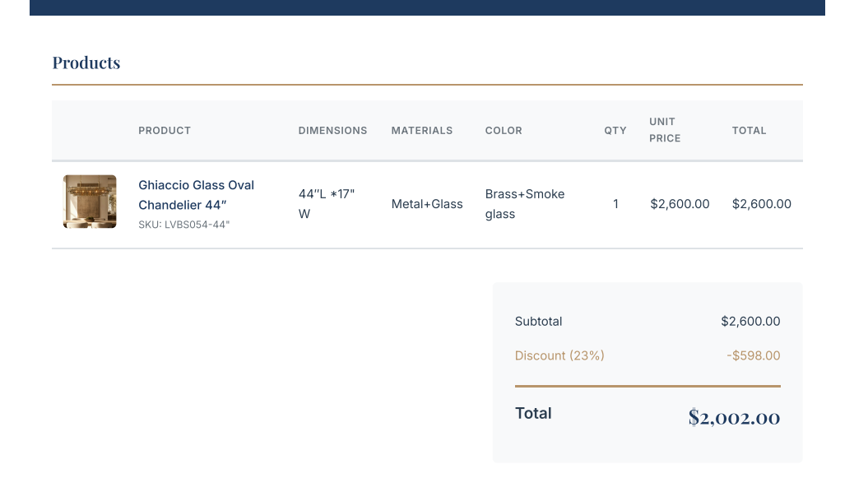Select the SKU LVBS054-44" text
868x492 pixels.
click(183, 225)
